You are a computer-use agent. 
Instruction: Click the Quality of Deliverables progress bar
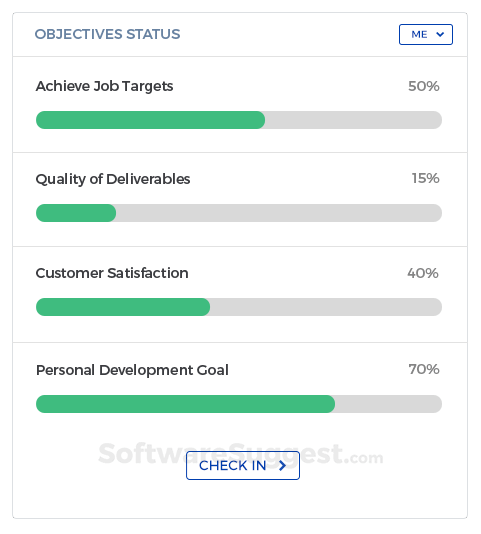click(239, 213)
